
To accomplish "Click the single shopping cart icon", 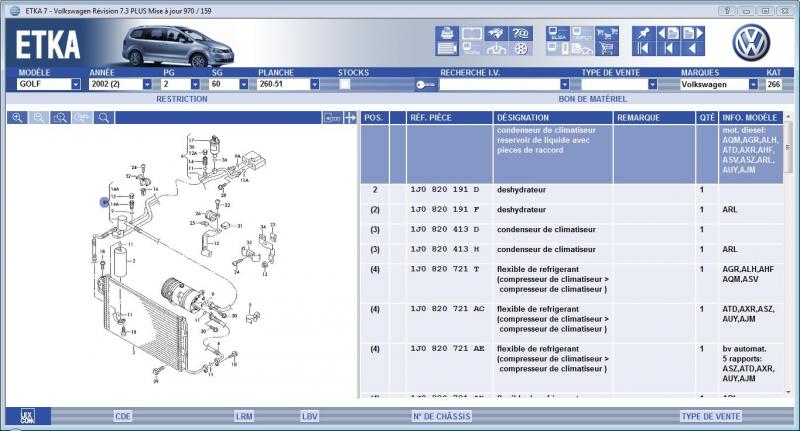I will [x=607, y=48].
